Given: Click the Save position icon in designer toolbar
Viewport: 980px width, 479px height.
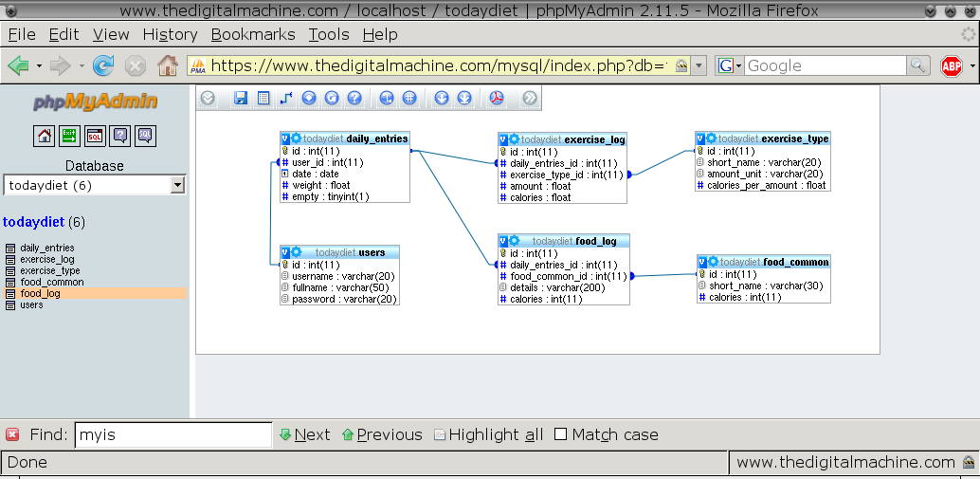Looking at the screenshot, I should click(x=241, y=98).
